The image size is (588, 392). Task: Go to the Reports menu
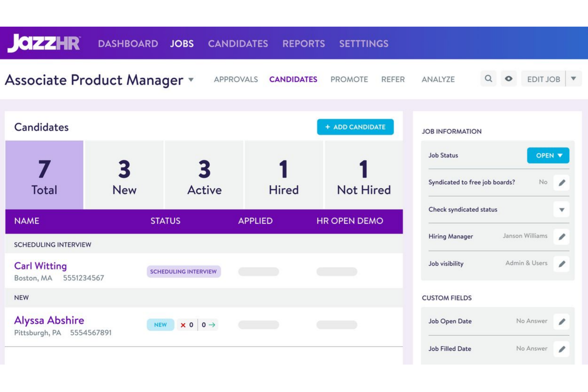click(x=304, y=44)
